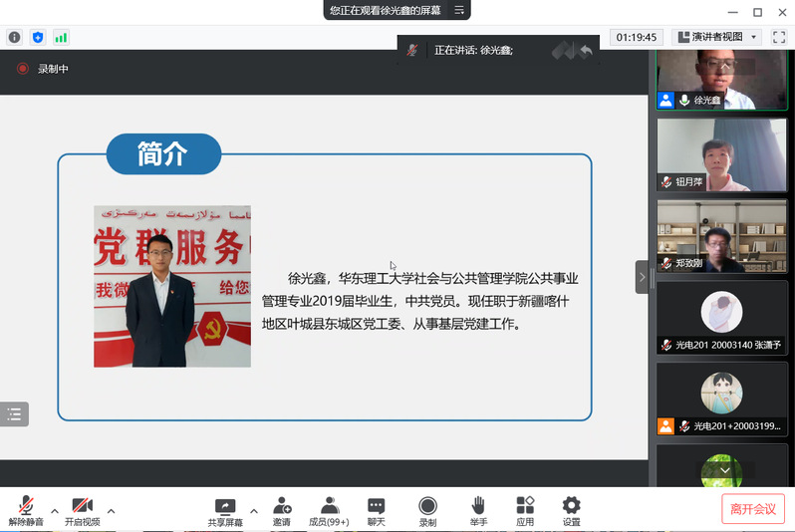Unmute microphone via 解除静音
Screen dimensions: 795x532
[x=26, y=510]
